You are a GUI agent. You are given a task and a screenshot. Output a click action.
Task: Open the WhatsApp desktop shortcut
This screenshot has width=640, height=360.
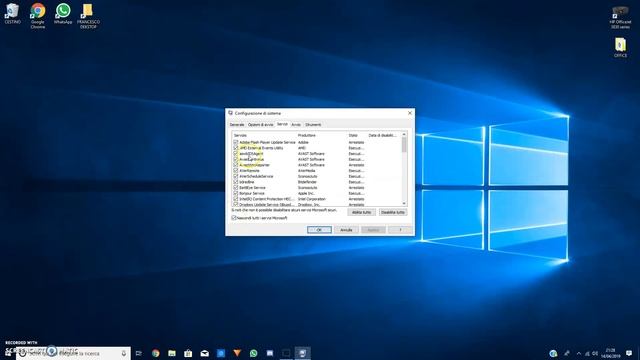pos(63,13)
